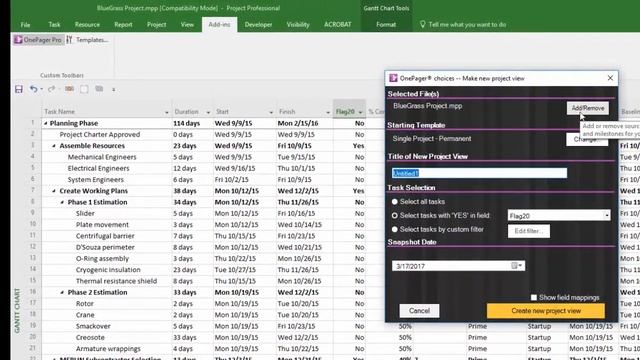Open the Templates toolbar item

88,40
